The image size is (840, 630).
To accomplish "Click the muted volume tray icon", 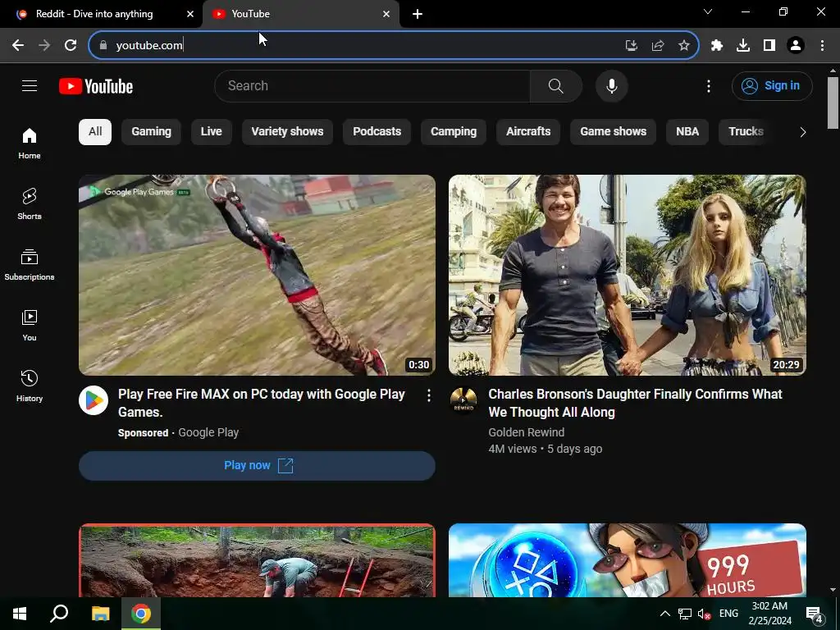I will pos(704,614).
